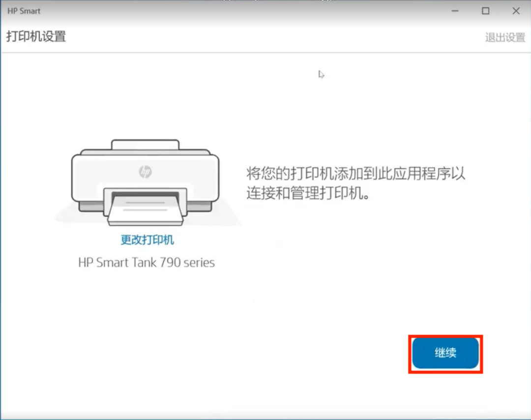Minimize the HP Smart window
This screenshot has height=420, width=531.
[455, 10]
